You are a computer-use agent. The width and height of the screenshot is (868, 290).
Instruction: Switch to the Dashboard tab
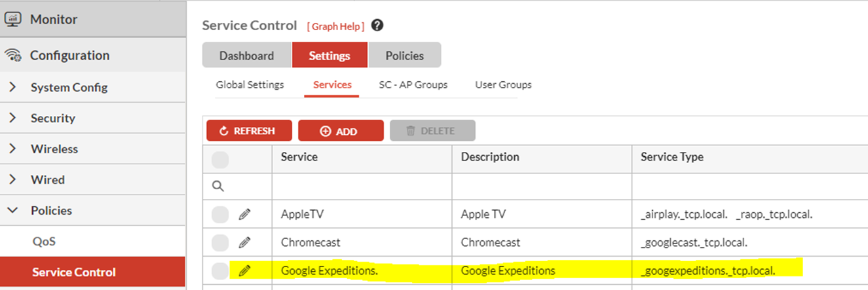pos(246,56)
